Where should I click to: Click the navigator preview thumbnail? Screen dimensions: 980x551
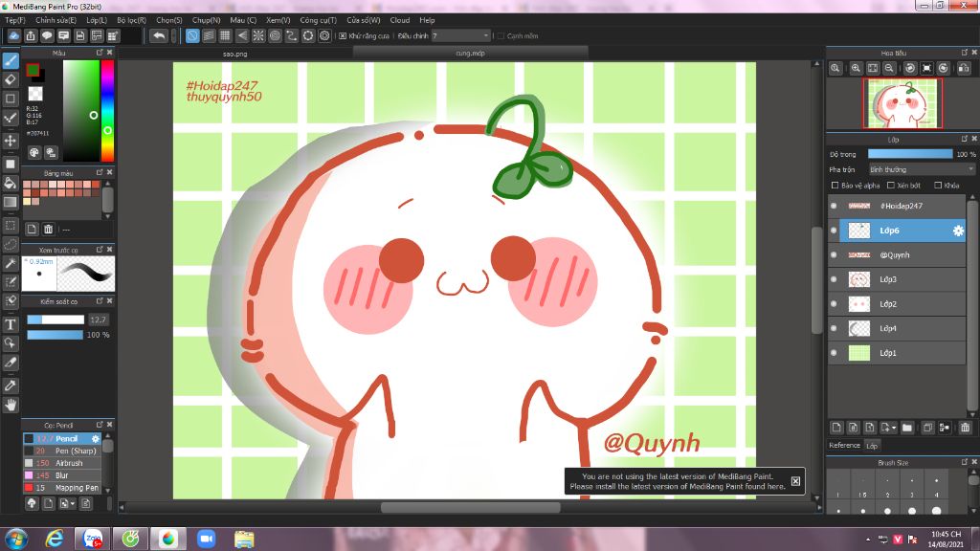click(x=902, y=103)
